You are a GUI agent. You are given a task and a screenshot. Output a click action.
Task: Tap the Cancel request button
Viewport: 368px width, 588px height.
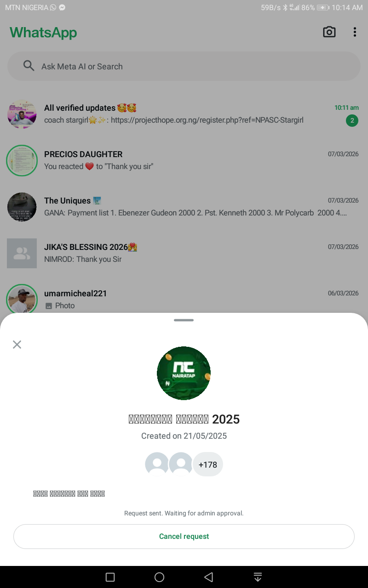pos(184,537)
